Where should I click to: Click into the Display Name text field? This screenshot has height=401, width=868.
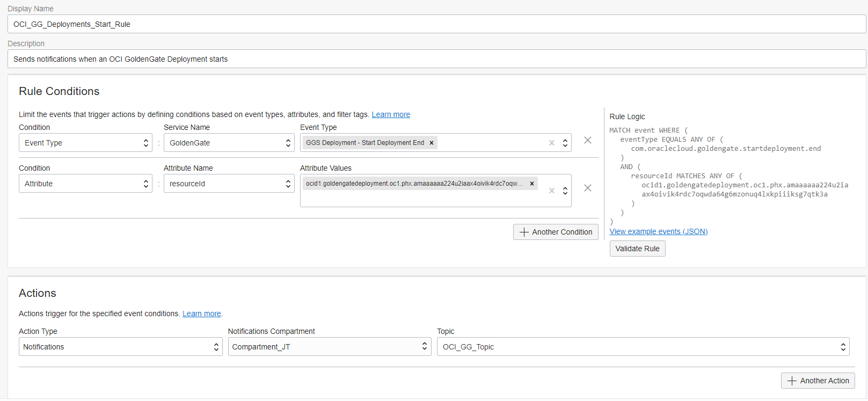click(436, 24)
